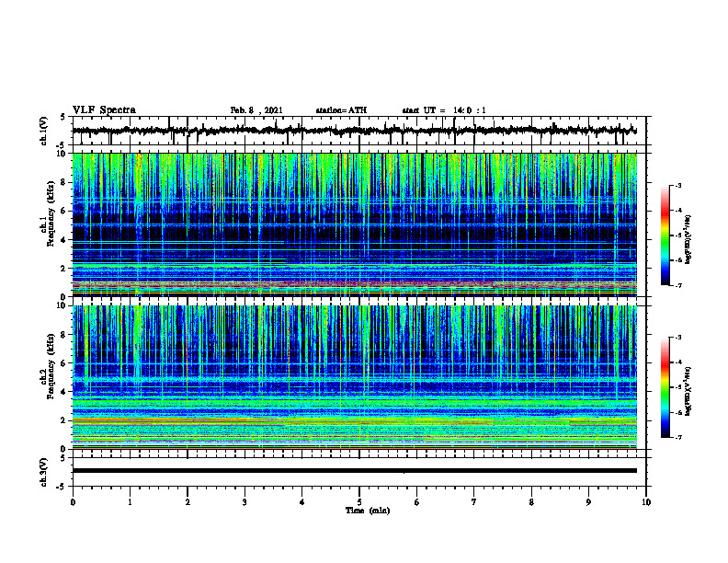
Task: Select the "Feb. 8 , 2021" date text
Action: pyautogui.click(x=256, y=110)
